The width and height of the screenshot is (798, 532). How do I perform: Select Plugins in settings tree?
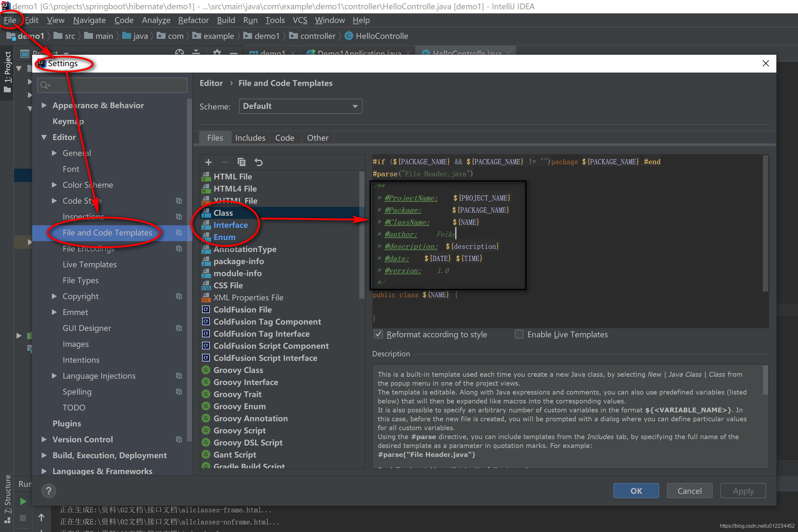67,423
